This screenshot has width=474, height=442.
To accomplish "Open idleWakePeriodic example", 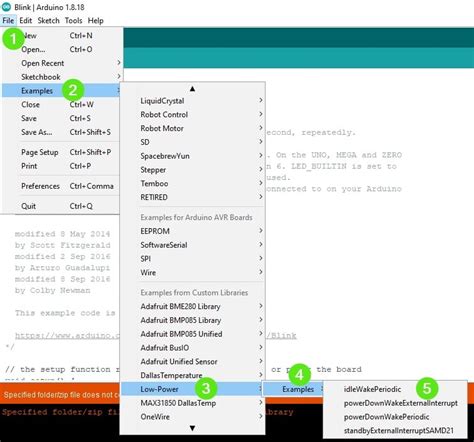I will [395, 389].
